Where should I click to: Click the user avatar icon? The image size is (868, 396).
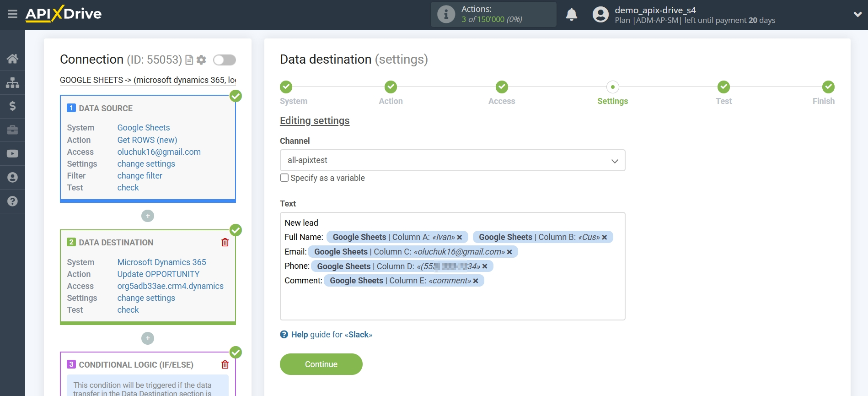pos(600,15)
